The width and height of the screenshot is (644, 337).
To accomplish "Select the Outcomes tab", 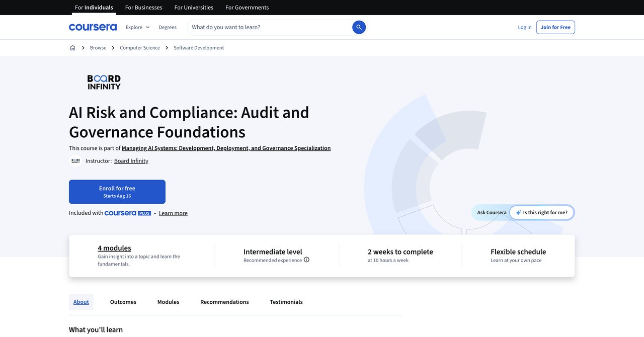I will coord(123,302).
